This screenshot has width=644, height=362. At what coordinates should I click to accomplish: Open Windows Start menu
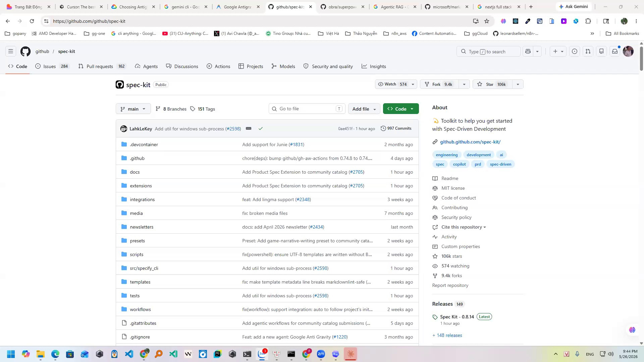coord(11,354)
